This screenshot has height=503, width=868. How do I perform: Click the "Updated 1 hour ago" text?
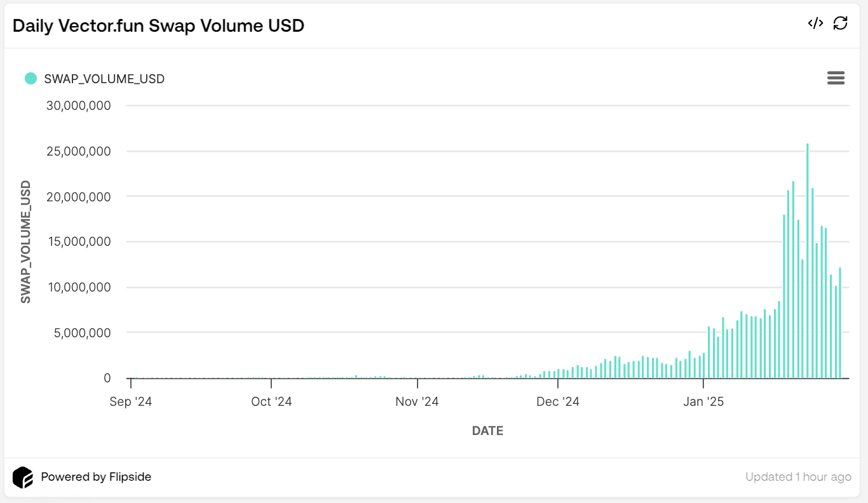pyautogui.click(x=798, y=477)
